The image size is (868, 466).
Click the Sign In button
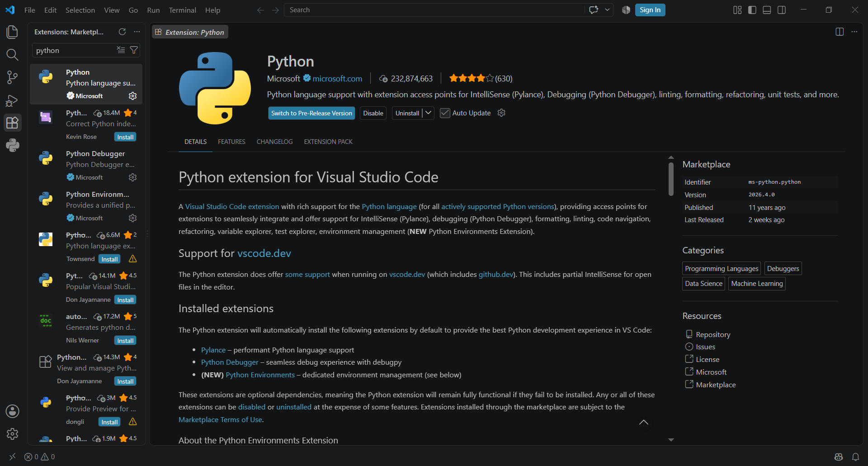point(650,10)
